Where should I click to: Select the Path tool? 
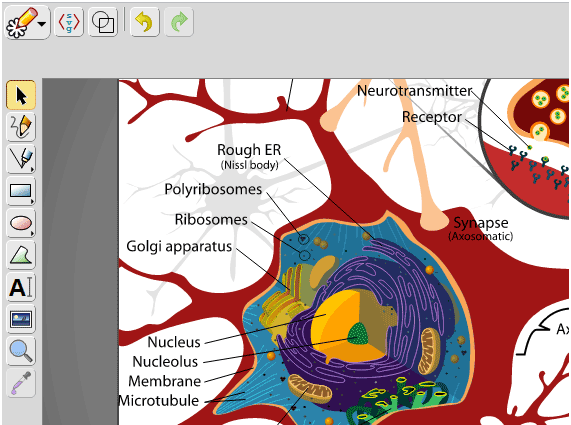pos(21,255)
